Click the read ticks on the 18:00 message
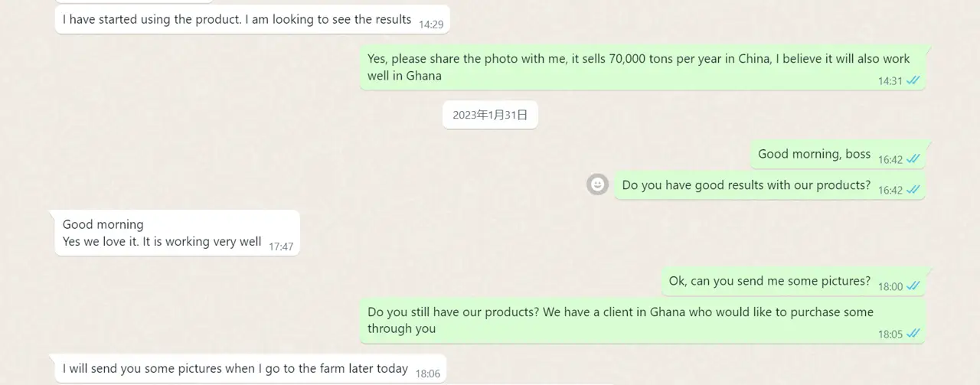The width and height of the screenshot is (980, 385). 913,286
